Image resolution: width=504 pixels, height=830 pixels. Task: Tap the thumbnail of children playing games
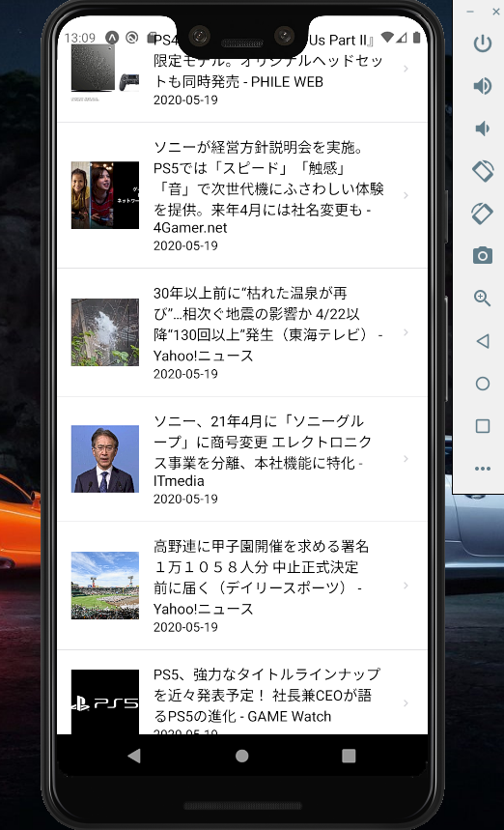click(x=105, y=195)
